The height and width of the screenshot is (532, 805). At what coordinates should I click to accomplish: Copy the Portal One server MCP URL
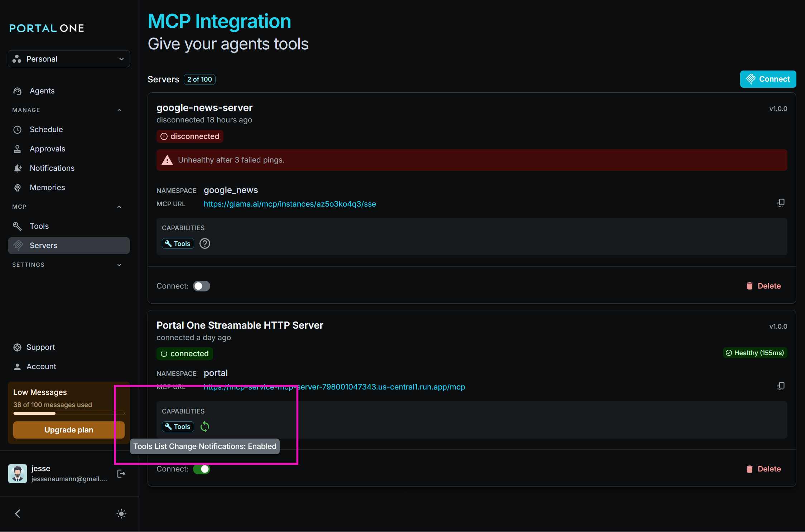coord(781,386)
